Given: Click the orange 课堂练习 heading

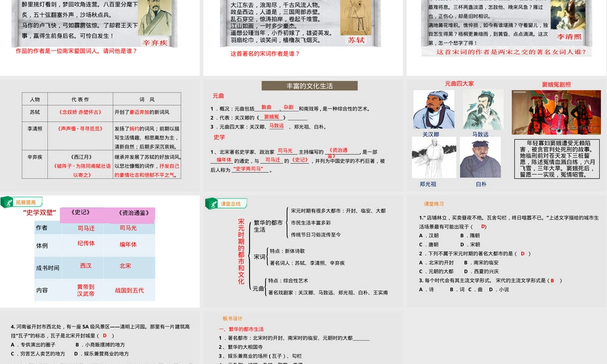Looking at the screenshot, I should click(433, 204).
